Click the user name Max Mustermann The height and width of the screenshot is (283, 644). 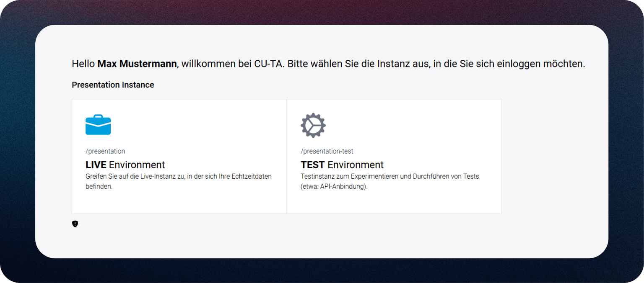tap(137, 64)
